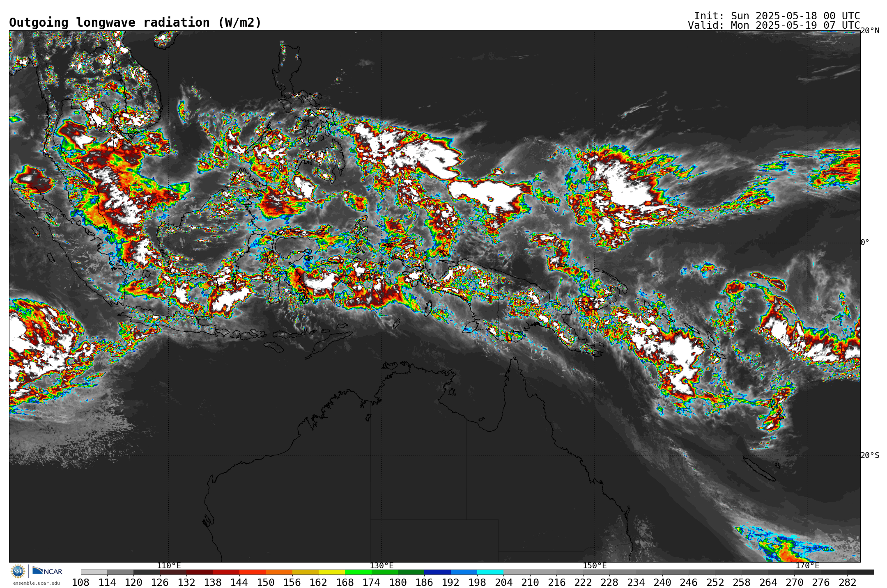
Task: Click the colorbar value label 258
Action: click(742, 582)
